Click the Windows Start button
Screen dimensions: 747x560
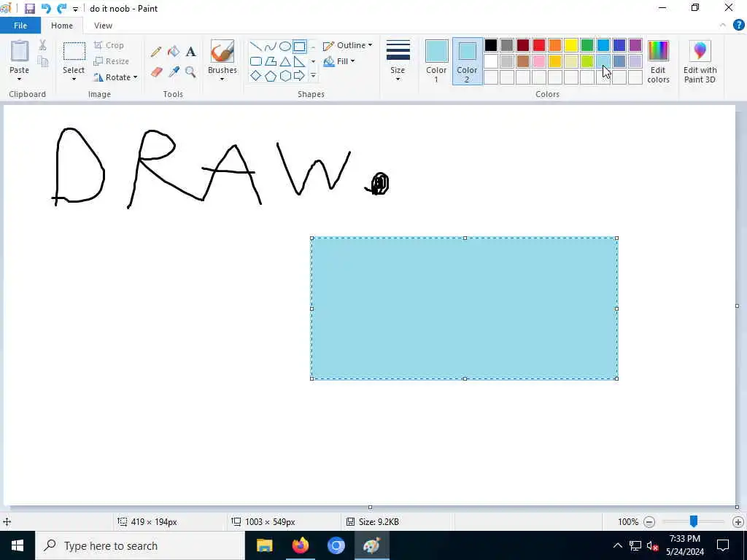point(18,545)
